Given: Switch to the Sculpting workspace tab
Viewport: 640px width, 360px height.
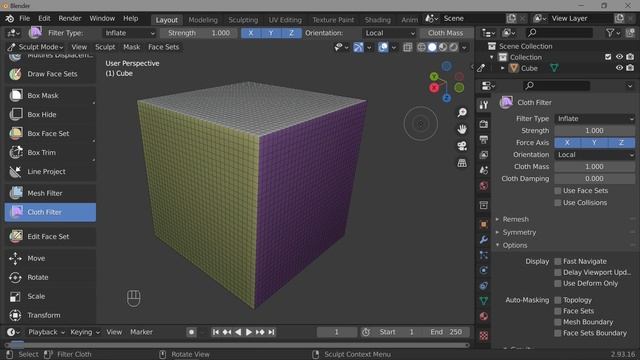Looking at the screenshot, I should pos(243,20).
